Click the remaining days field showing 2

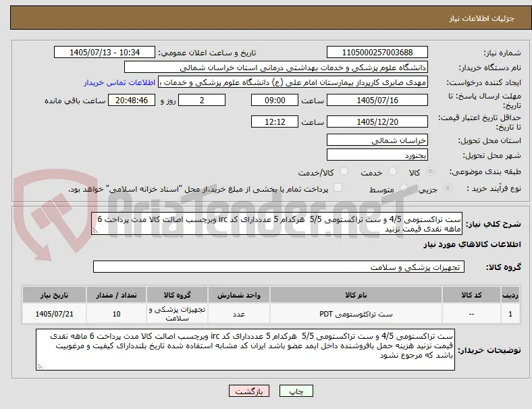pos(202,101)
